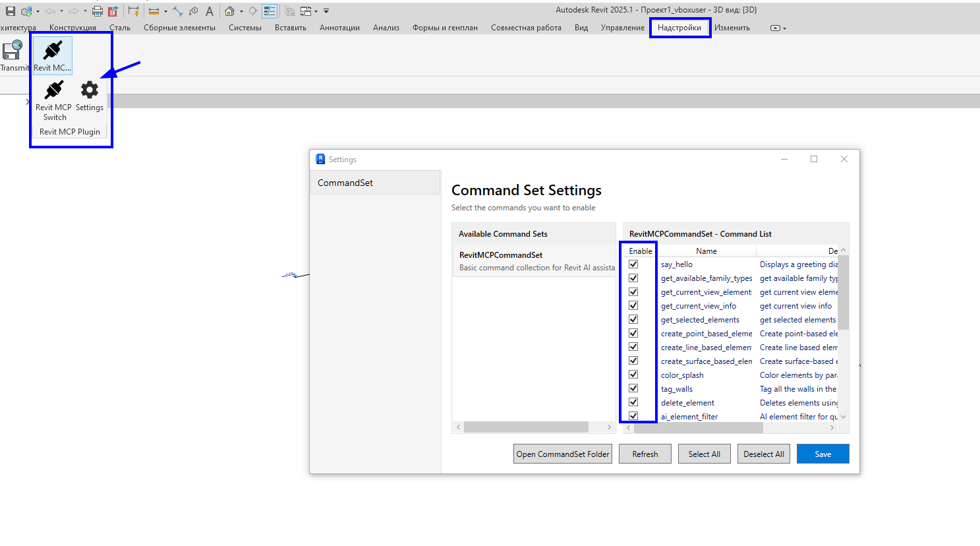
Task: Uncheck the create_point_based_element checkbox
Action: (633, 334)
